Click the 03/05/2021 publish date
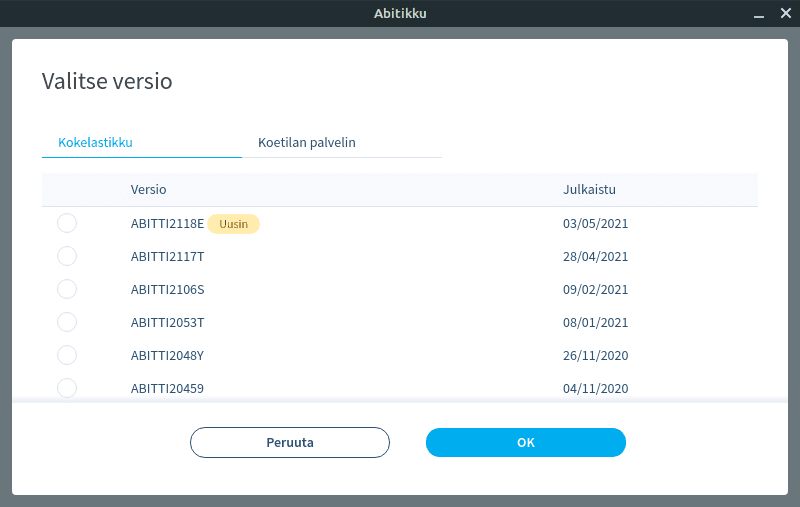 (595, 224)
